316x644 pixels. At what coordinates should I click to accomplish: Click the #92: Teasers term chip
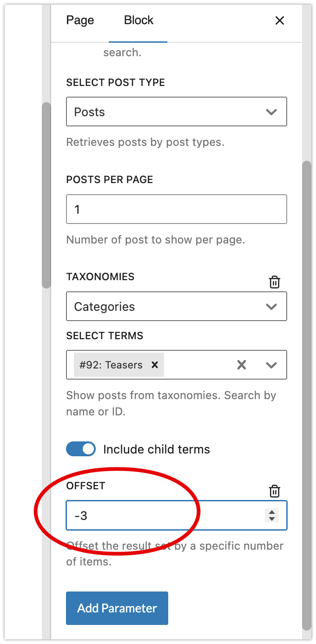click(x=111, y=365)
